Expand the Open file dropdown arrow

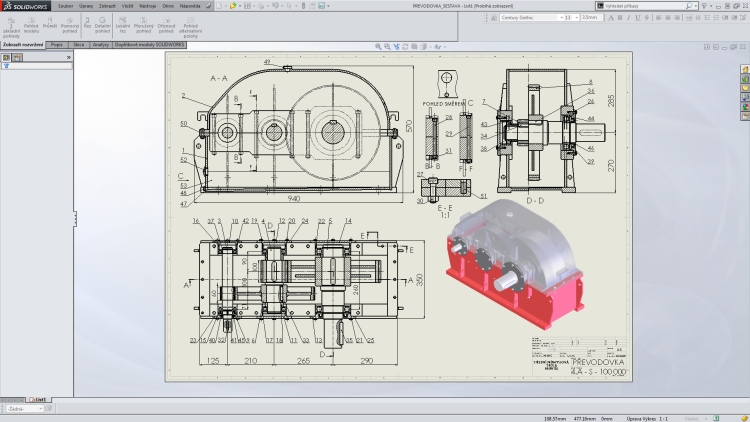[x=240, y=6]
